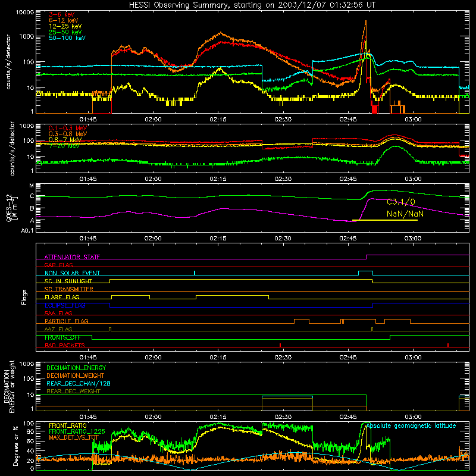Click the 03:00 tick label under Flags panel
476x476 pixels.
point(413,358)
